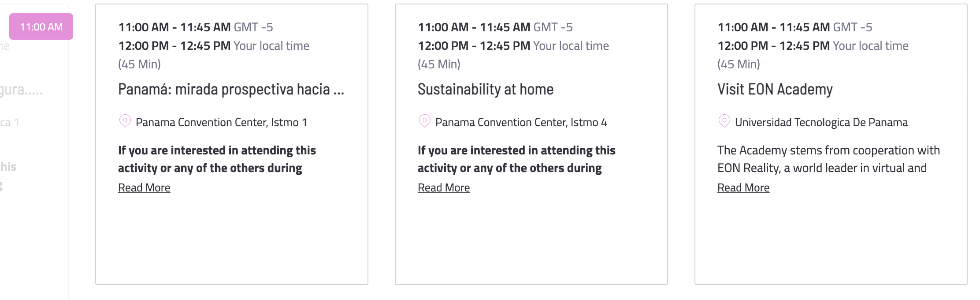Click the Sustainability at home description text

(516, 159)
